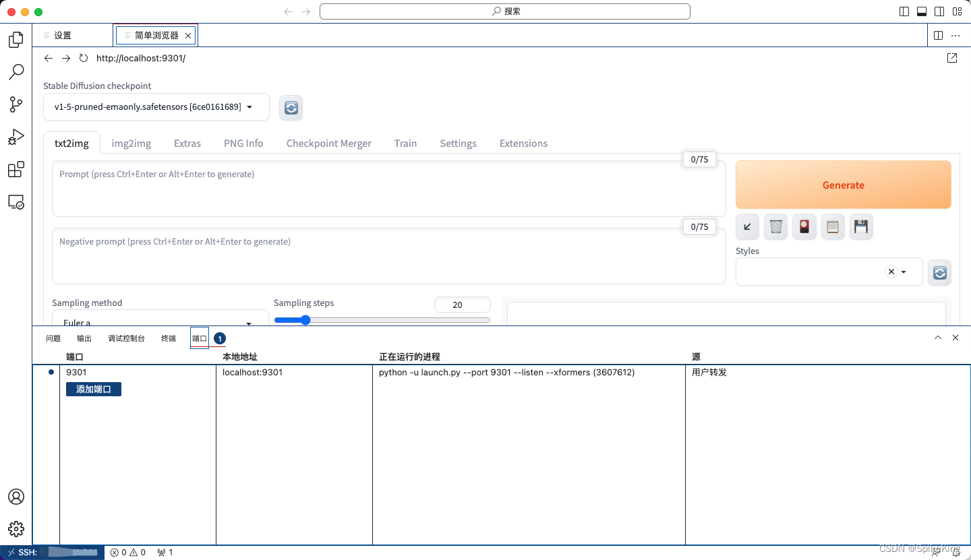This screenshot has width=971, height=560.
Task: Open the 调试控制台 panel tab
Action: point(127,338)
